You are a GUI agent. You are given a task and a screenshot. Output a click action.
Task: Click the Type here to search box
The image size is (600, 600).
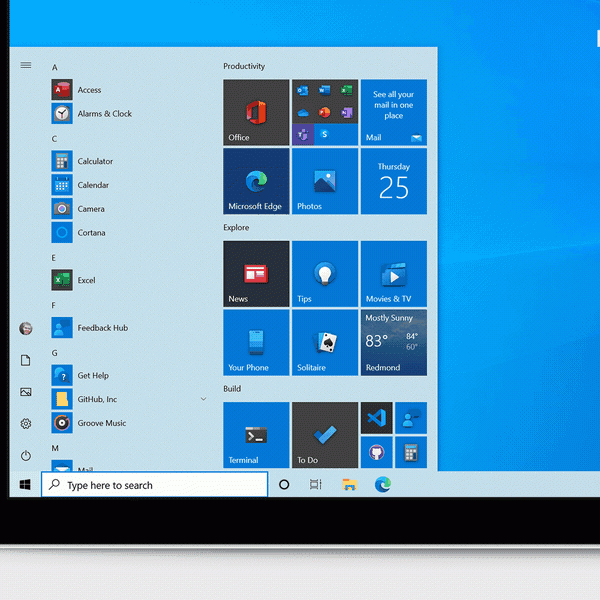click(155, 485)
